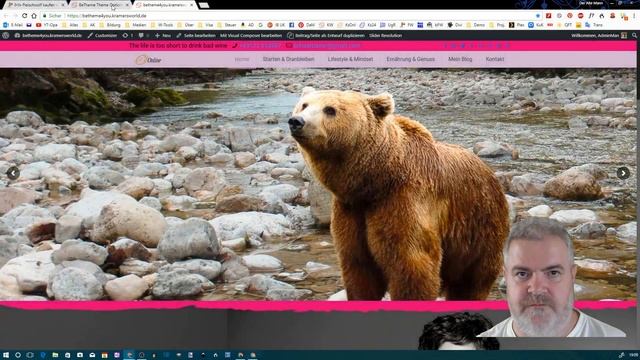This screenshot has width=640, height=360.
Task: Open the Starten & Dranbleiben menu
Action: pyautogui.click(x=289, y=59)
